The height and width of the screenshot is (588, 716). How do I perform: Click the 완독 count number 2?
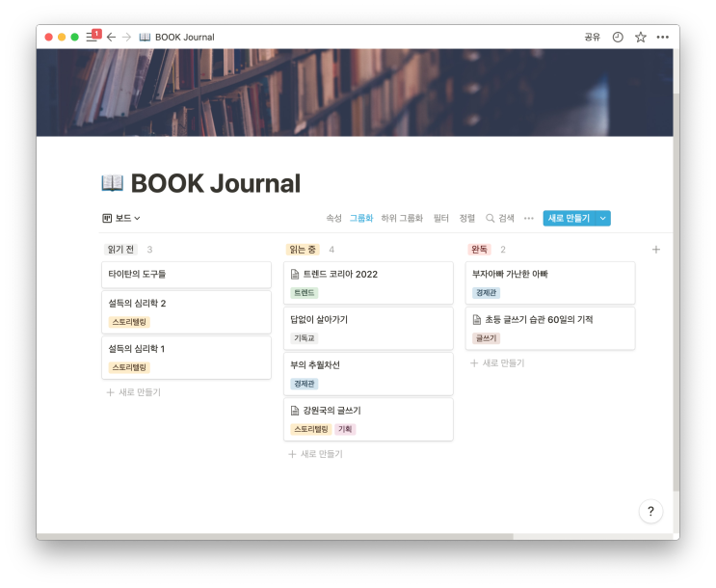[x=503, y=250]
